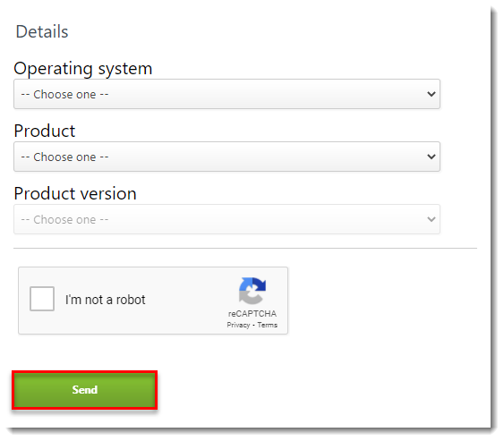504x441 pixels.
Task: Click the reCAPTCHA brand name text
Action: click(252, 313)
